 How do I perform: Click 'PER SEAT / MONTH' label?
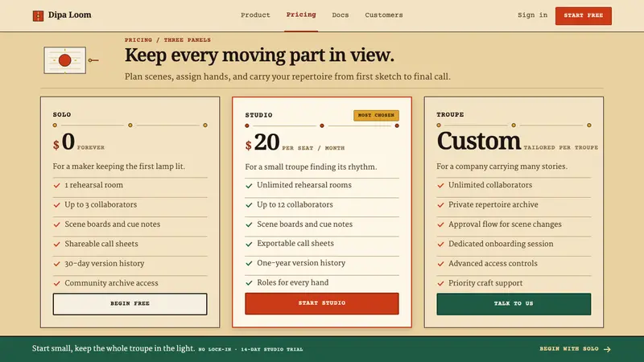click(x=313, y=148)
